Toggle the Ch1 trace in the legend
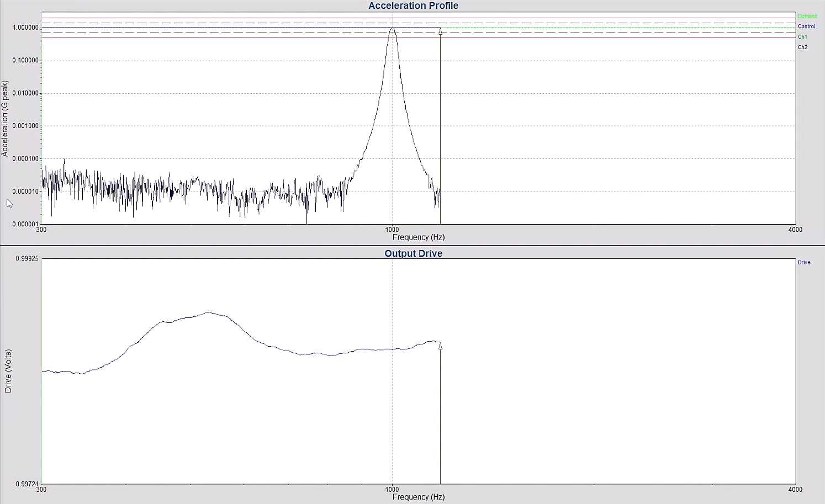825x504 pixels. (802, 36)
